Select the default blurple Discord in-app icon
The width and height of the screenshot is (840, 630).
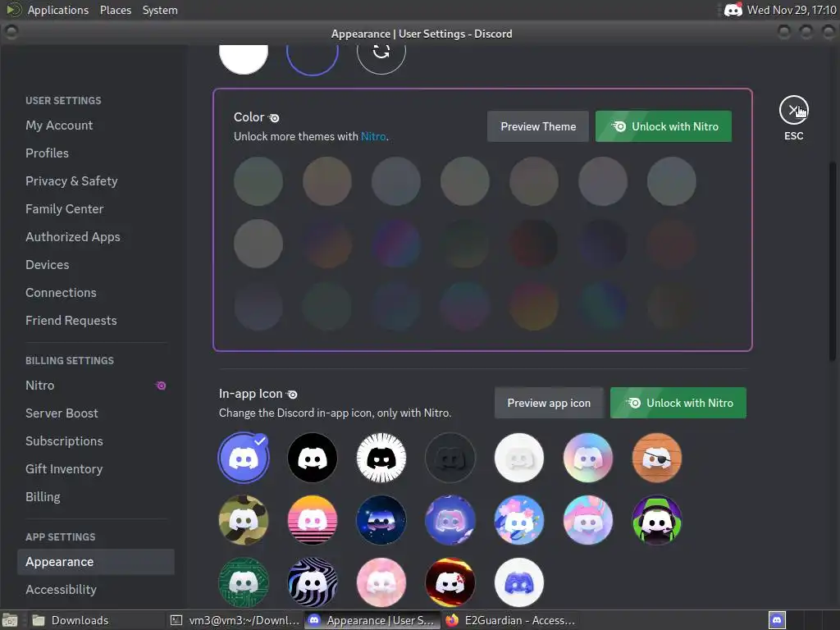(x=244, y=458)
